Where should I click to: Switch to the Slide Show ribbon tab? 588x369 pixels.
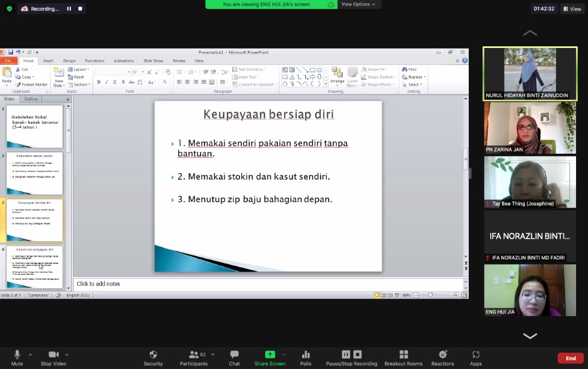pyautogui.click(x=153, y=61)
